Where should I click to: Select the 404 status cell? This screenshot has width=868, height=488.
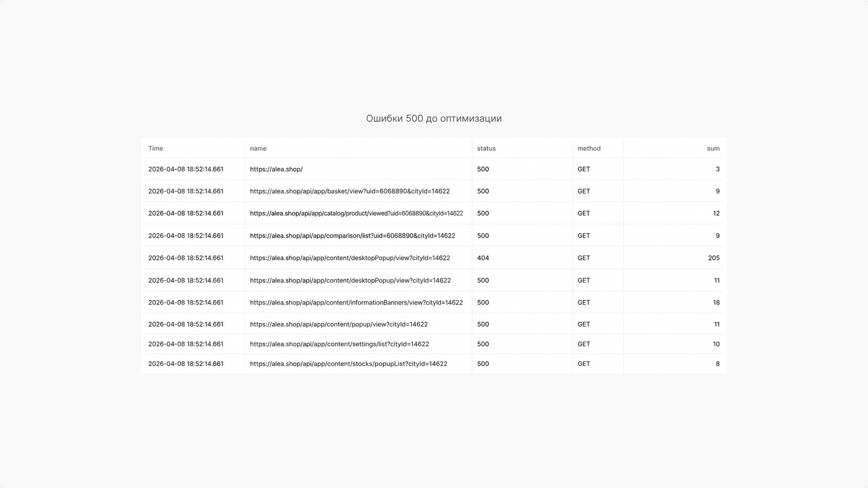[483, 258]
